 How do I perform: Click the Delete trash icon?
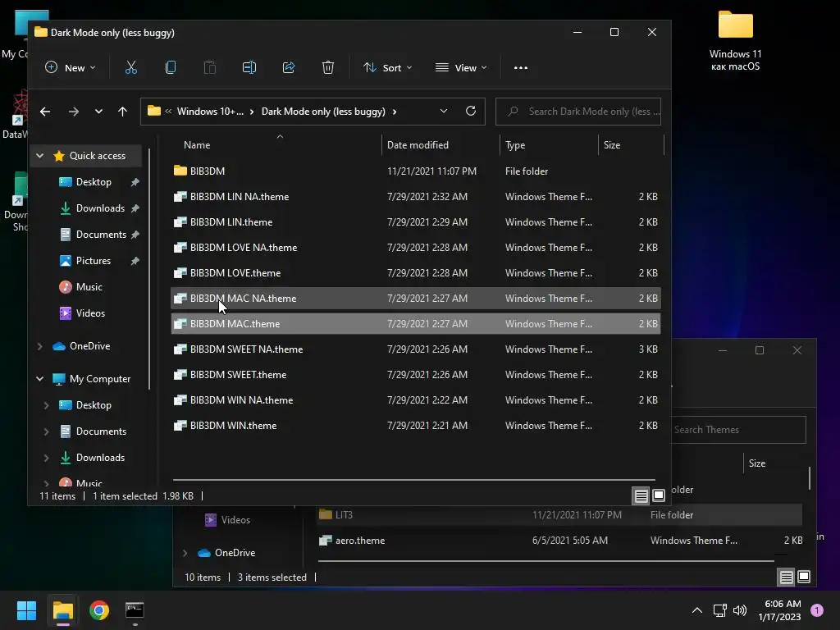(x=328, y=67)
